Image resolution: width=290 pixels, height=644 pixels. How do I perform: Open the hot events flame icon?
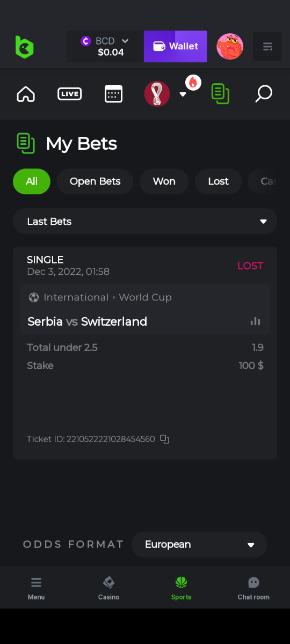[193, 83]
